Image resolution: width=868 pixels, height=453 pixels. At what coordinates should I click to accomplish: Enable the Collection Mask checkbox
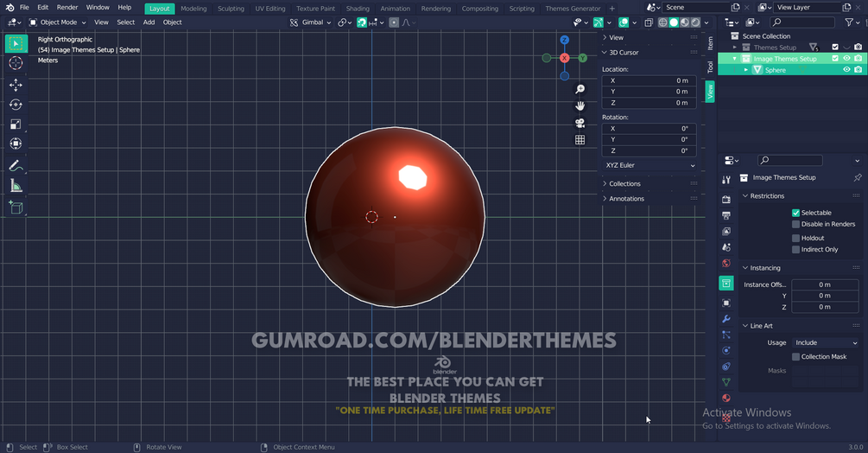(x=795, y=357)
